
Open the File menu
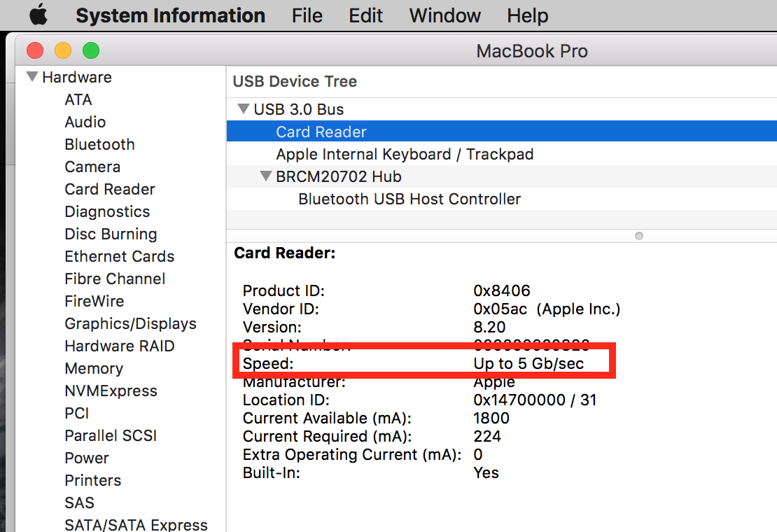click(x=307, y=15)
